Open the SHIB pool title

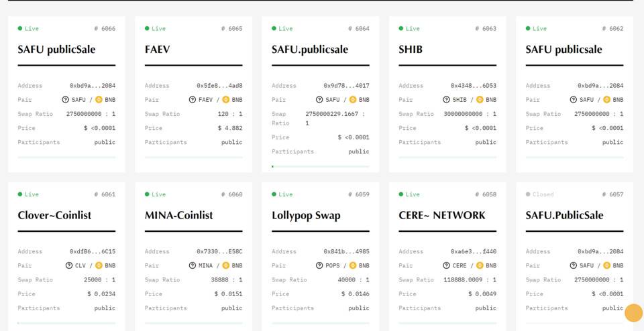coord(411,50)
